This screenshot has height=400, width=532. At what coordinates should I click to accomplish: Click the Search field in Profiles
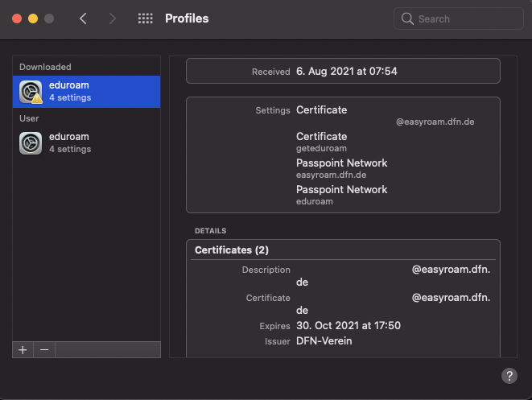(459, 19)
